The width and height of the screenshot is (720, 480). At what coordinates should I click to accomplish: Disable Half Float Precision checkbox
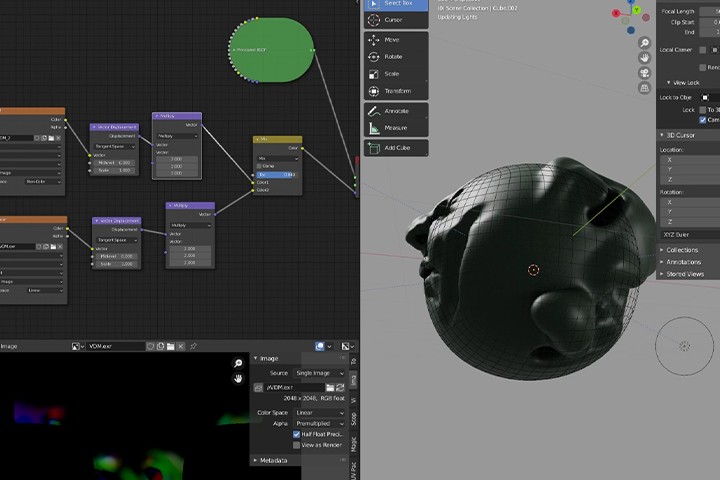coord(297,435)
